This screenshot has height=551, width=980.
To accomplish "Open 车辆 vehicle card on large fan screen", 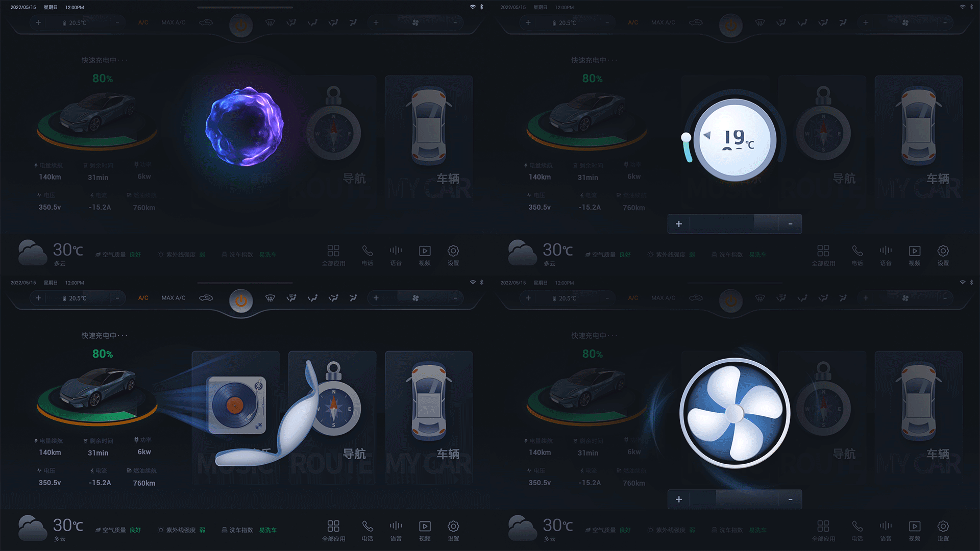I will (x=919, y=417).
